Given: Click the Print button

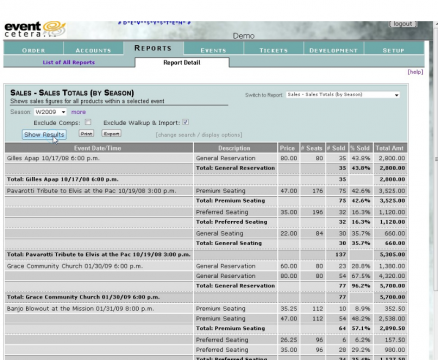Looking at the screenshot, I should [x=86, y=134].
